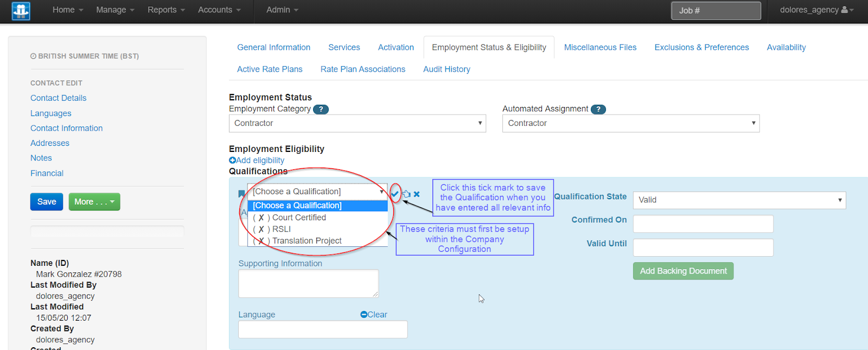The width and height of the screenshot is (868, 350).
Task: Select Court Certified from qualification list
Action: pyautogui.click(x=299, y=218)
